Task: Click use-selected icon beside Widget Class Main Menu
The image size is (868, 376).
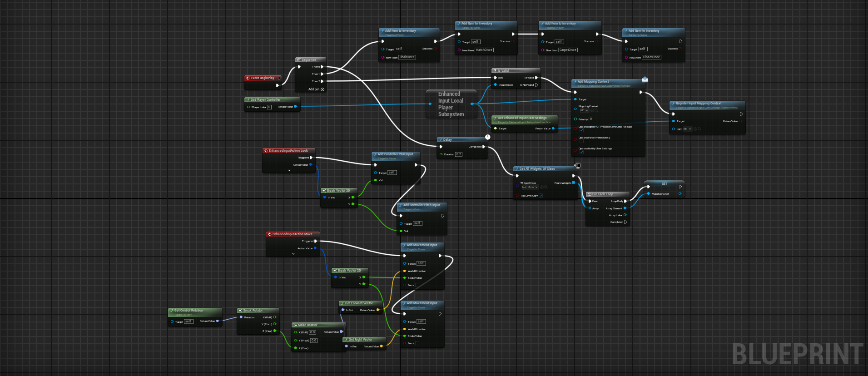Action: 542,187
